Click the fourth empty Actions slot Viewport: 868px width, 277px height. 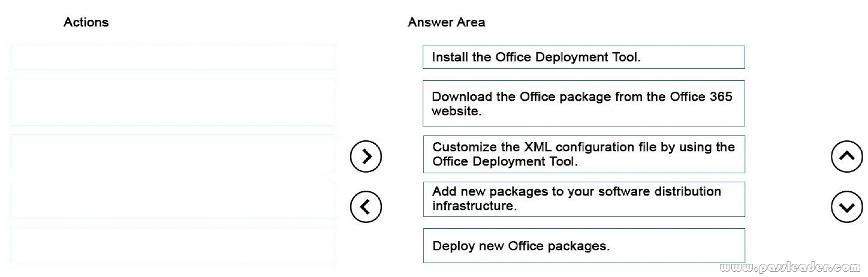pyautogui.click(x=173, y=200)
